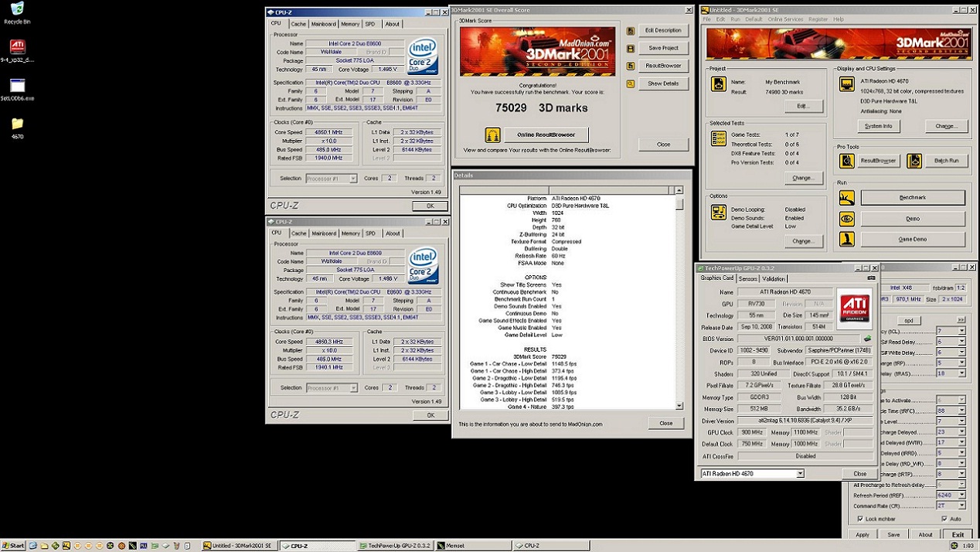Click the Benchmark button in 3DMark2001
Screen dimensions: 980x552
point(913,198)
